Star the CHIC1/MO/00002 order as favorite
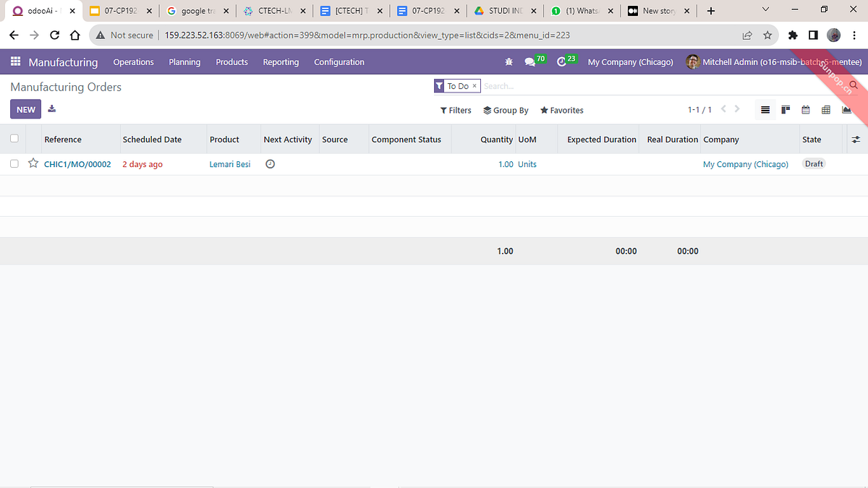This screenshot has width=868, height=488. (x=33, y=163)
